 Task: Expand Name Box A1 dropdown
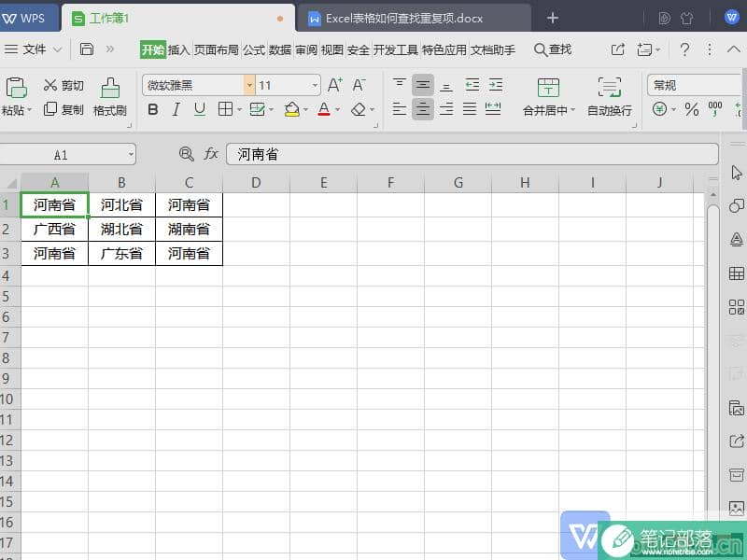[x=131, y=155]
